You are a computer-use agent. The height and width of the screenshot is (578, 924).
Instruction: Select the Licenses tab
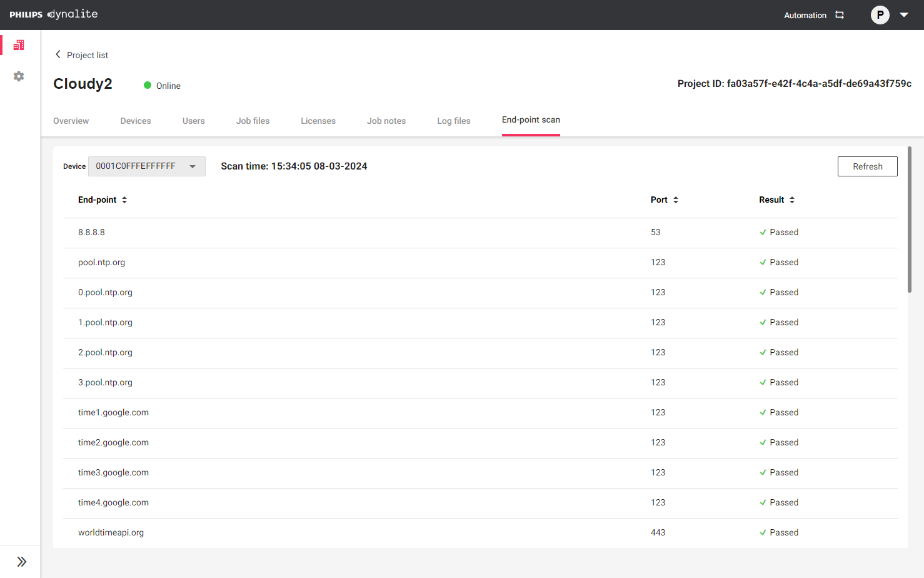click(318, 121)
